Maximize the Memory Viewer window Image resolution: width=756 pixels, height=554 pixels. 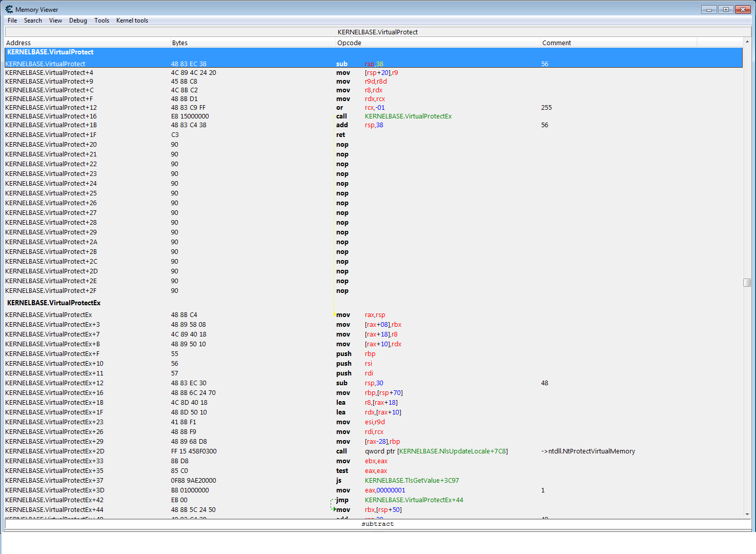725,10
